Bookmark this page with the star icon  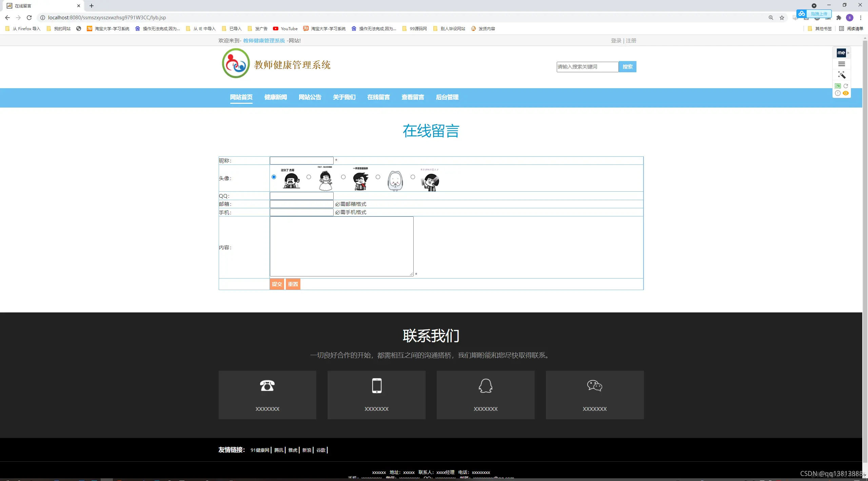782,18
